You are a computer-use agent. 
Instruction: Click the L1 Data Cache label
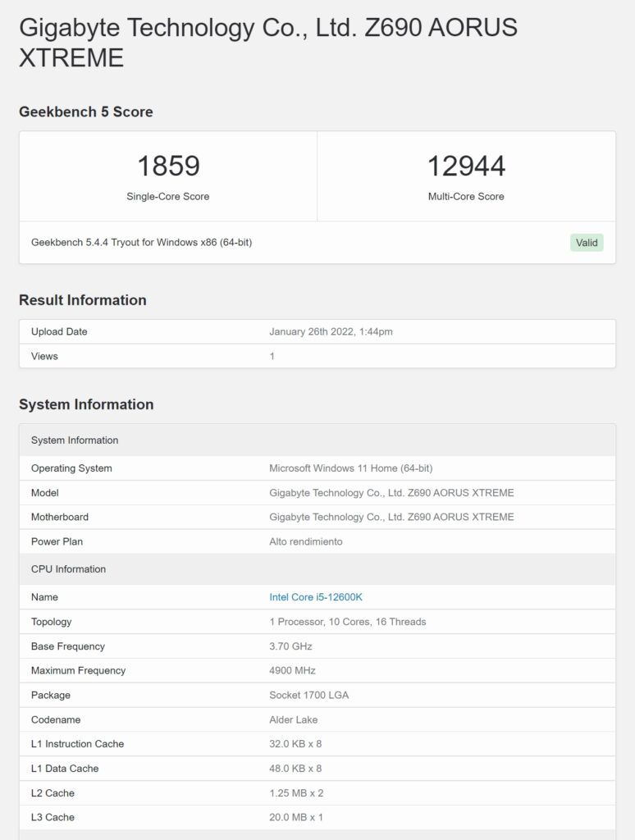pos(65,768)
